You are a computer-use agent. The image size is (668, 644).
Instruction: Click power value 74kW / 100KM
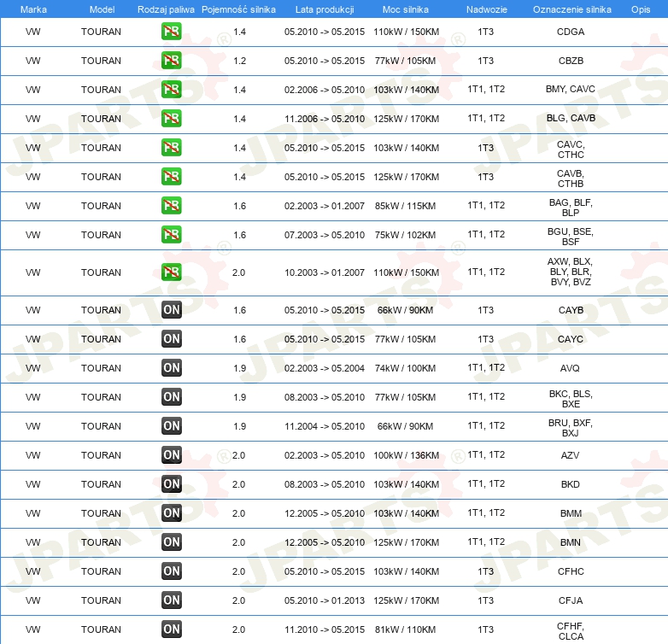click(x=405, y=368)
